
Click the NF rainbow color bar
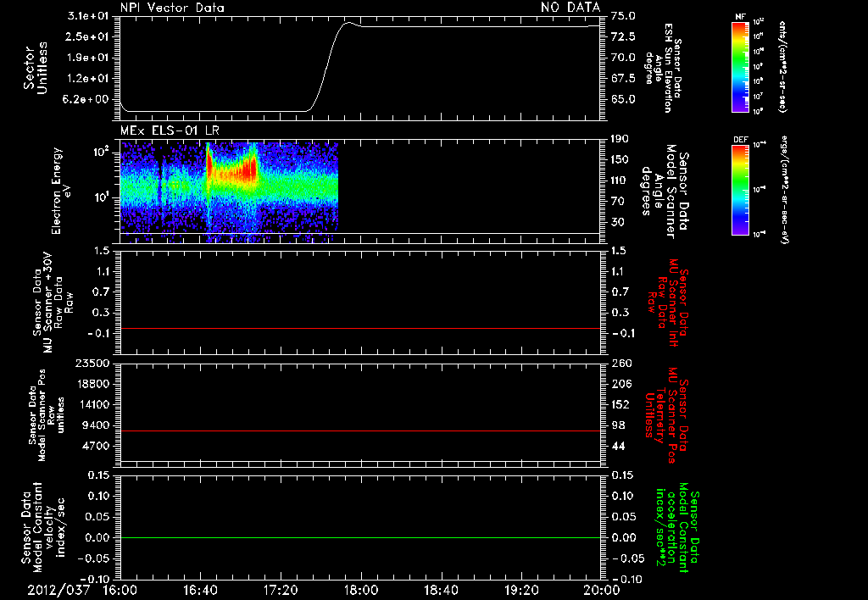pyautogui.click(x=740, y=67)
